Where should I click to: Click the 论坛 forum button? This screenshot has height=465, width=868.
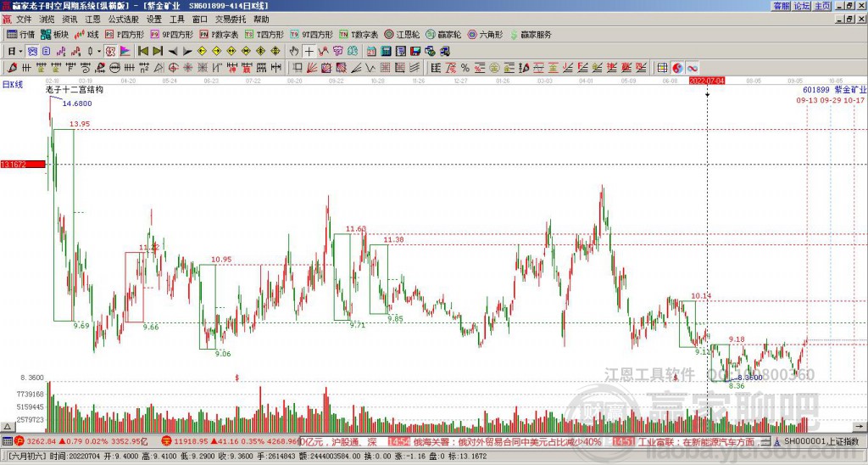click(802, 6)
